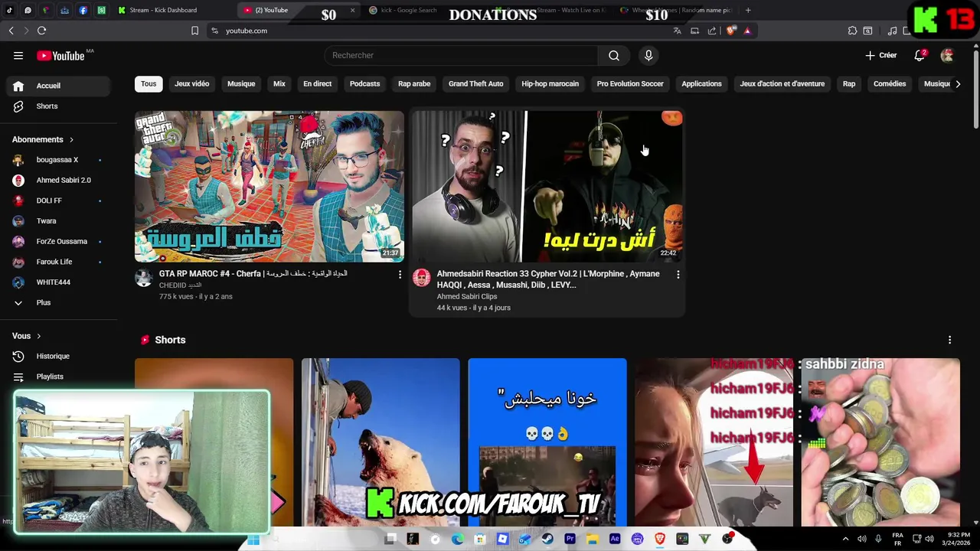Select the Pro Evolution Soccer chip
This screenshot has height=551, width=980.
tap(630, 83)
